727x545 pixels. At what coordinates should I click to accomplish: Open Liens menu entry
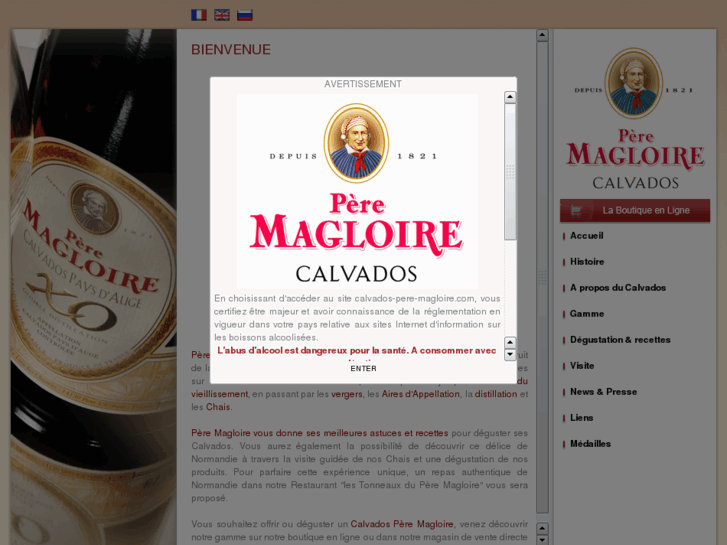[x=581, y=417]
